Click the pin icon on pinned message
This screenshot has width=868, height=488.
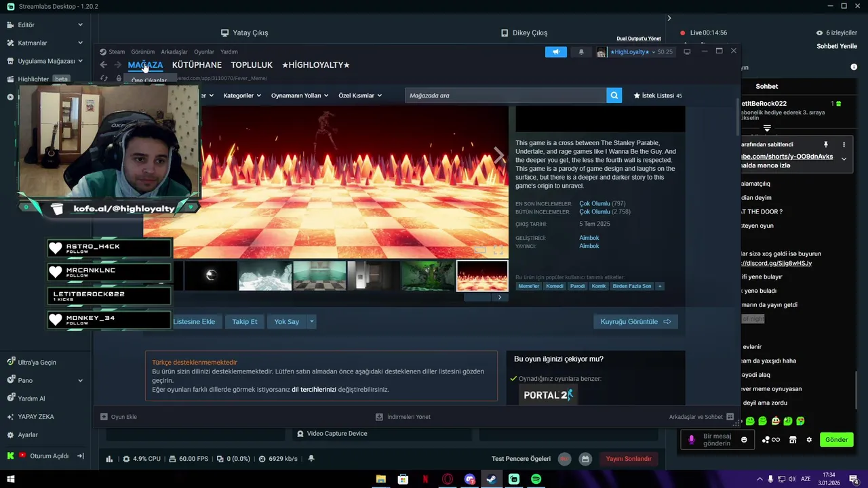tap(826, 144)
